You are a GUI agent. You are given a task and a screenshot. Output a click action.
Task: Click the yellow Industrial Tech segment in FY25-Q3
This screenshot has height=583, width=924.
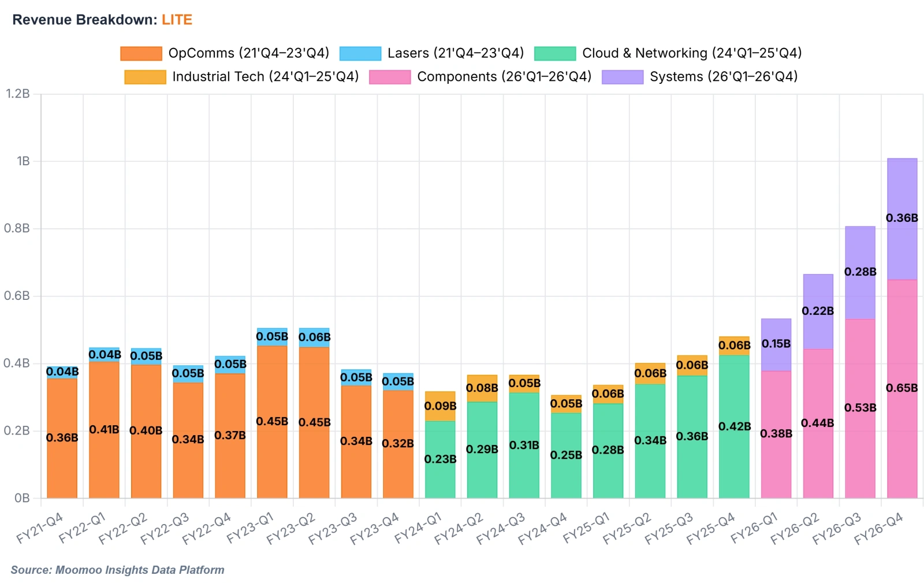(x=692, y=366)
